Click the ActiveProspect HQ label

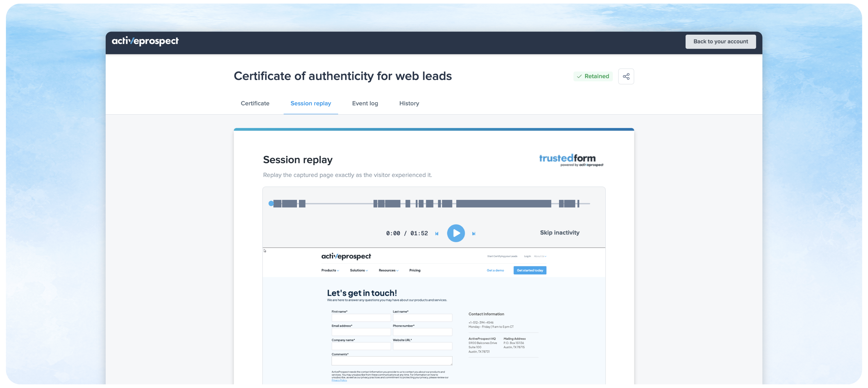point(482,339)
